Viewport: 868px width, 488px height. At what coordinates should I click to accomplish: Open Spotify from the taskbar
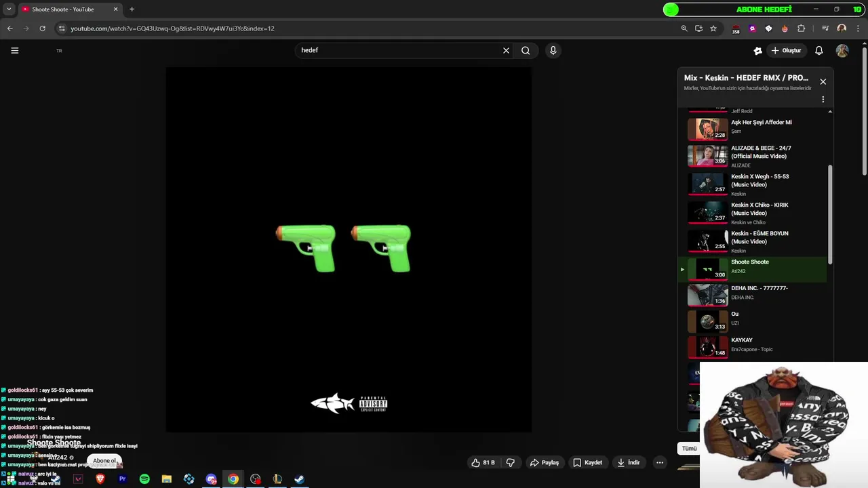(144, 479)
